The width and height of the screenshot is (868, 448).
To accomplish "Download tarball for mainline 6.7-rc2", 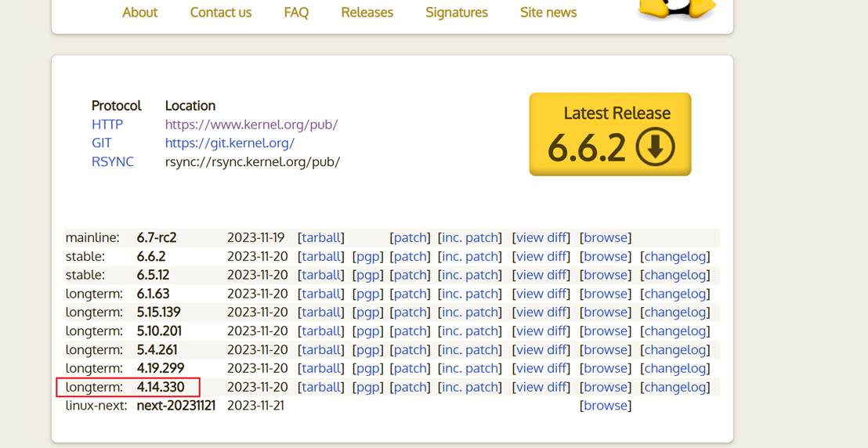I will point(321,237).
